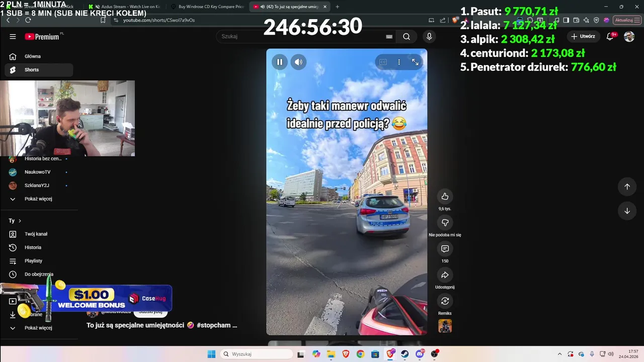644x362 pixels.
Task: Click Aktualizuj browser update button
Action: pyautogui.click(x=627, y=20)
